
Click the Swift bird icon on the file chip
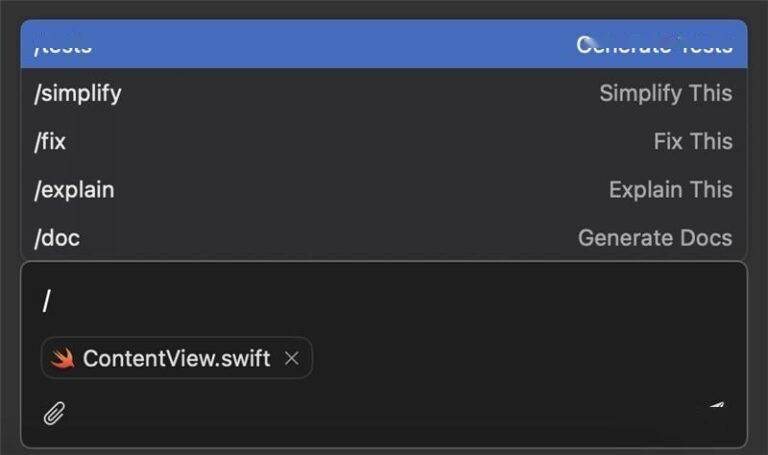coord(63,358)
